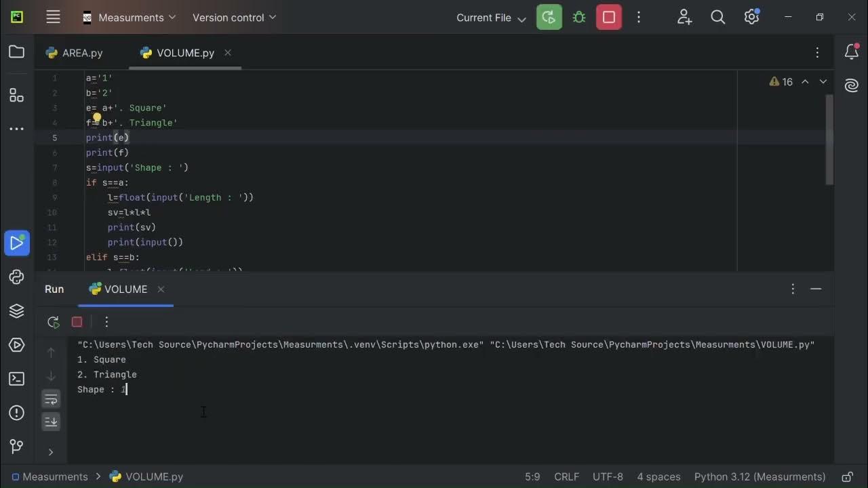Expand the console side toolbar chevron

tap(51, 452)
